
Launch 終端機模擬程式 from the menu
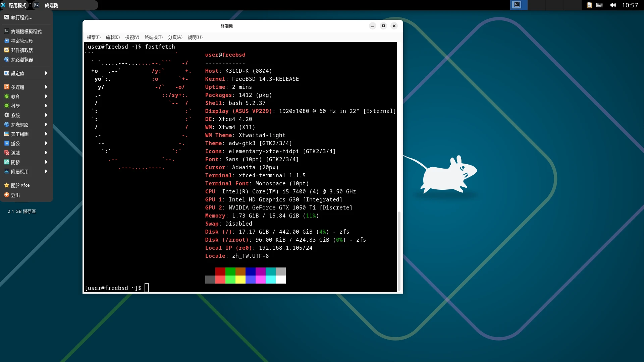coord(26,32)
